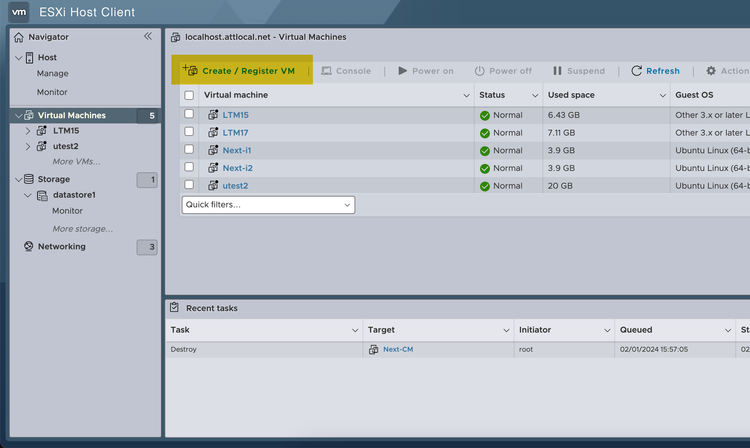Open the Next-i1 virtual machine link
Image resolution: width=750 pixels, height=448 pixels.
point(237,150)
